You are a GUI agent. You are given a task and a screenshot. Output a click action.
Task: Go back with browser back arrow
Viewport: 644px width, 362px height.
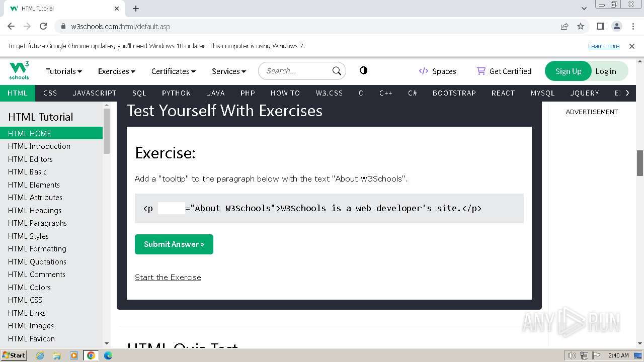point(11,26)
